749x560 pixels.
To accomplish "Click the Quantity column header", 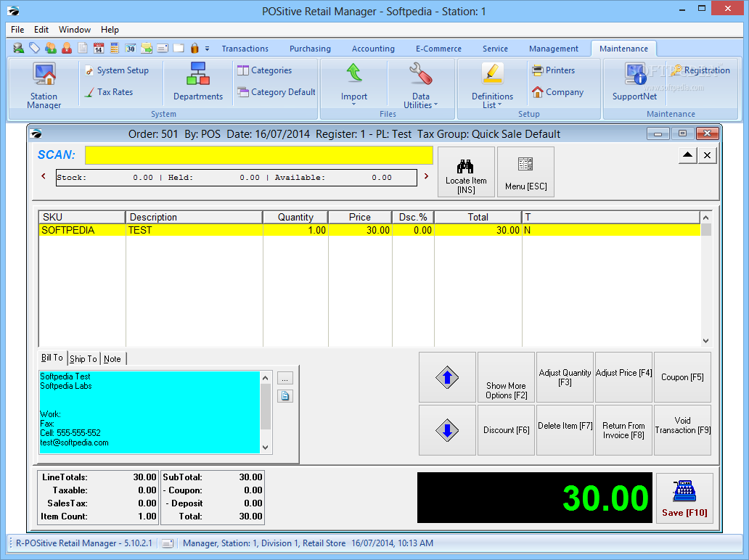I will click(x=295, y=217).
